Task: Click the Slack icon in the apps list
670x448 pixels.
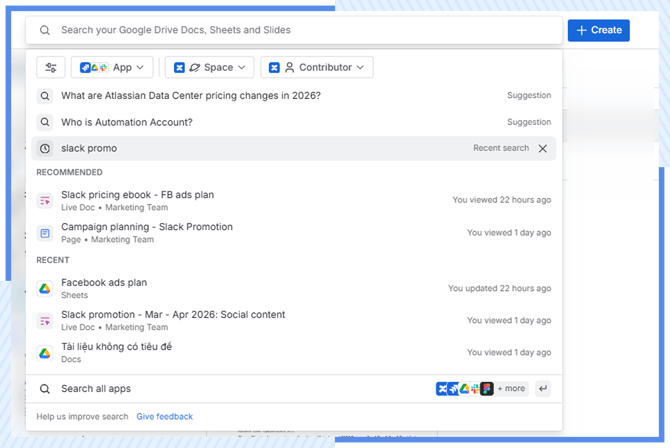Action: coord(475,389)
